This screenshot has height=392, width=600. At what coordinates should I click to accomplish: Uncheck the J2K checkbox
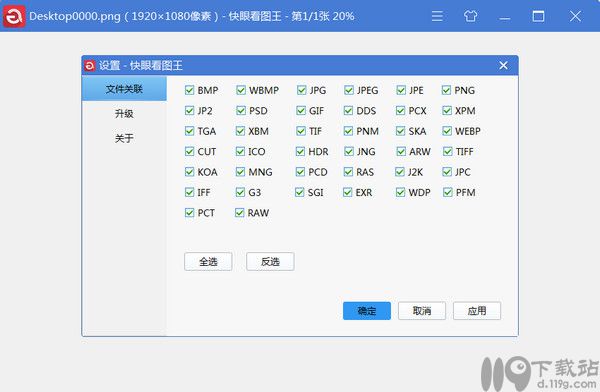click(399, 172)
